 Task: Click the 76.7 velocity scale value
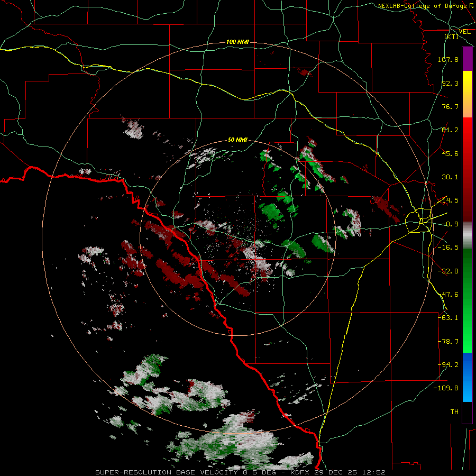(450, 106)
